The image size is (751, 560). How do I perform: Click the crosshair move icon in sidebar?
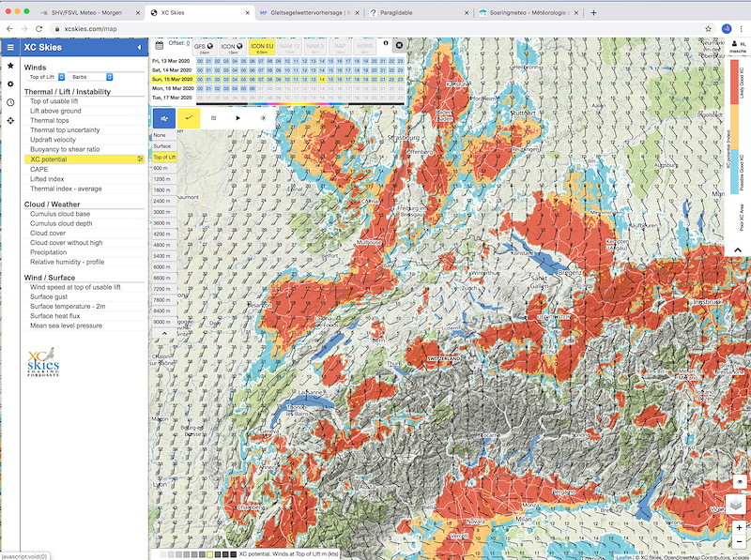click(x=10, y=121)
